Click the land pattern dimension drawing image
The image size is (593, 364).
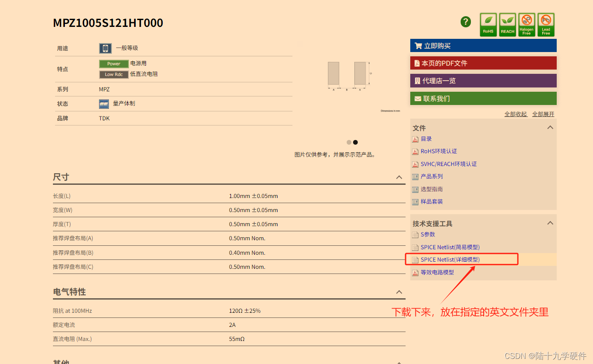(x=350, y=76)
